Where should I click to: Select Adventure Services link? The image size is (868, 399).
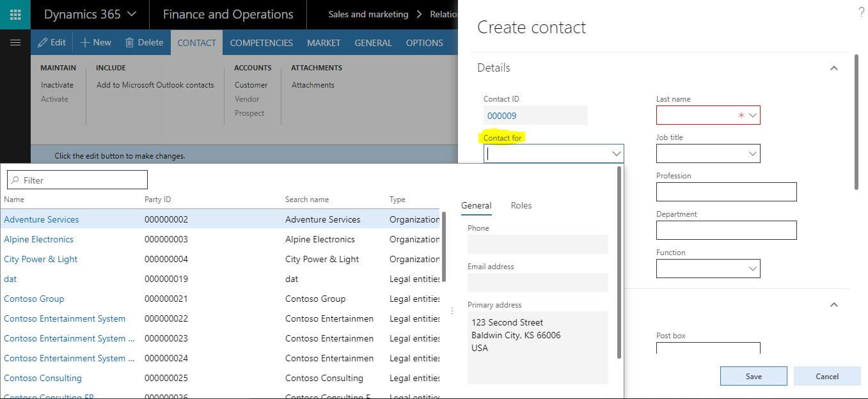coord(42,219)
